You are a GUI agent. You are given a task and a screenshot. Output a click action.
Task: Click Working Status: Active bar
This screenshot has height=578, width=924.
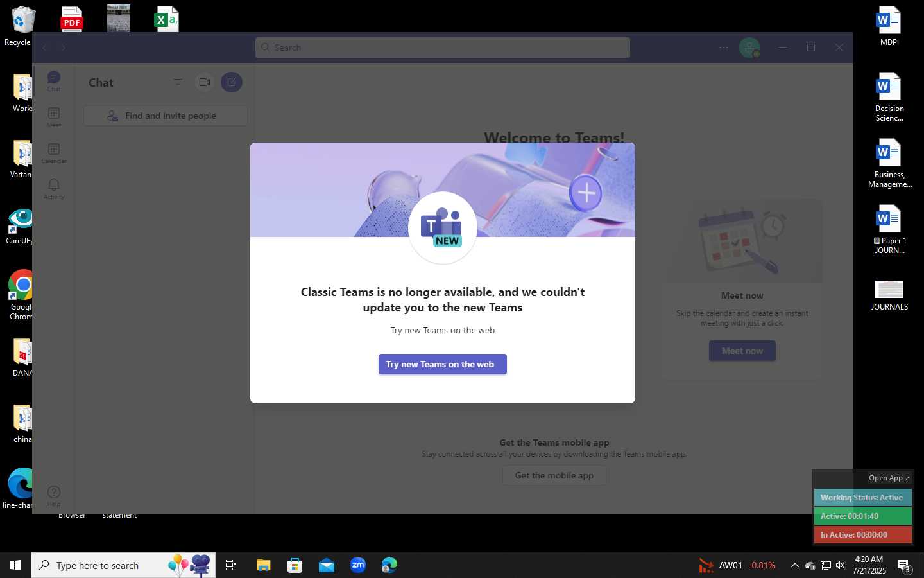pos(862,498)
